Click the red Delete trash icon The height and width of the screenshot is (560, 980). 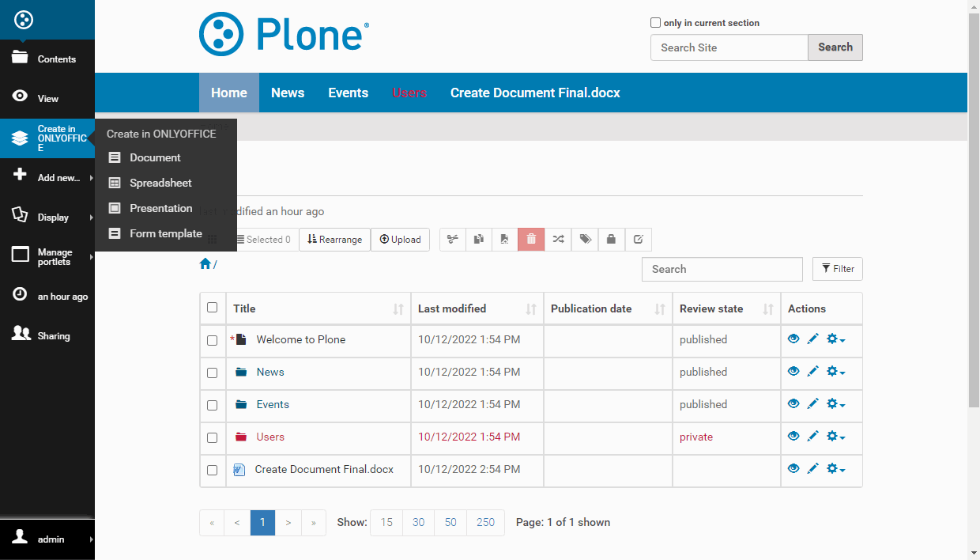pos(531,240)
